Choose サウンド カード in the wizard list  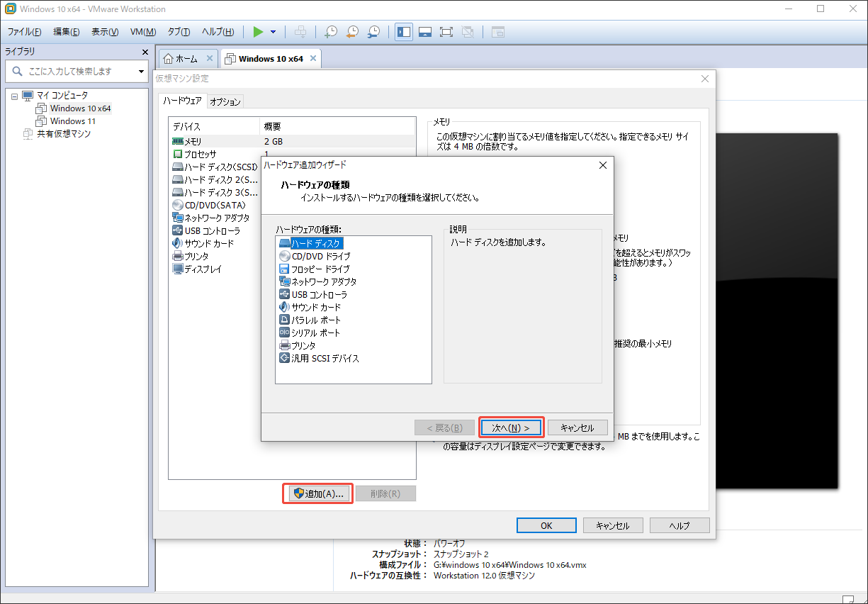point(310,307)
